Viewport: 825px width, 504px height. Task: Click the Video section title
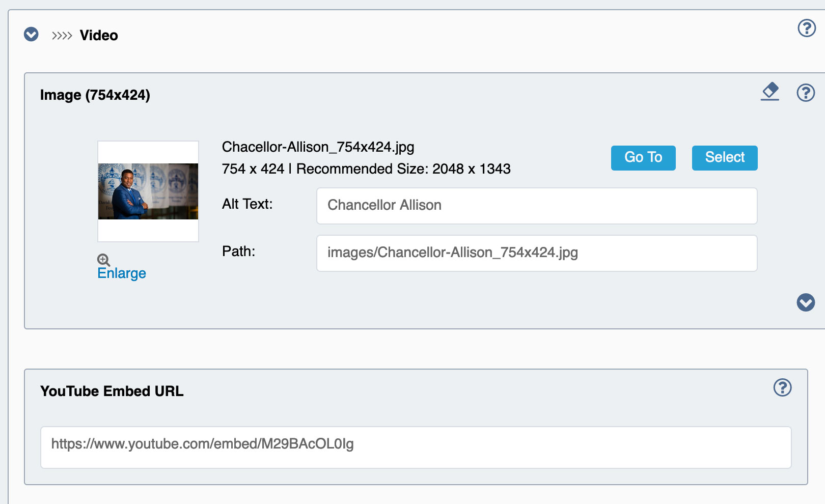click(99, 36)
